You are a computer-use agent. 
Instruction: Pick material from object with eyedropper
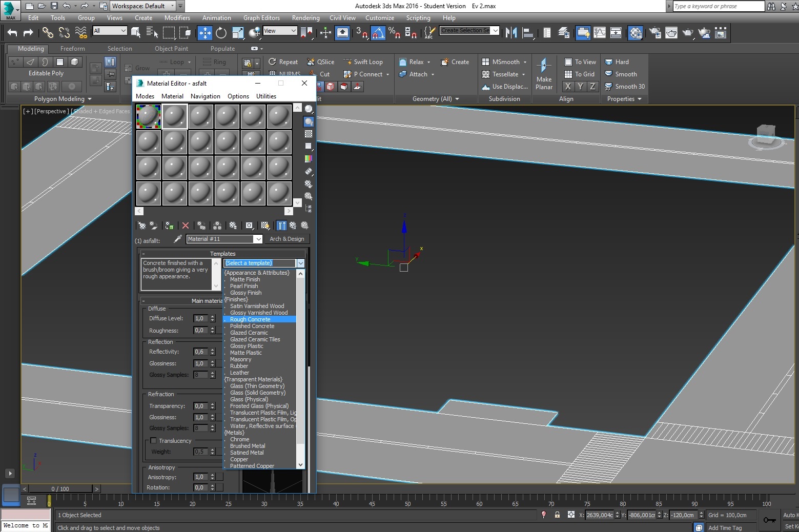(178, 239)
